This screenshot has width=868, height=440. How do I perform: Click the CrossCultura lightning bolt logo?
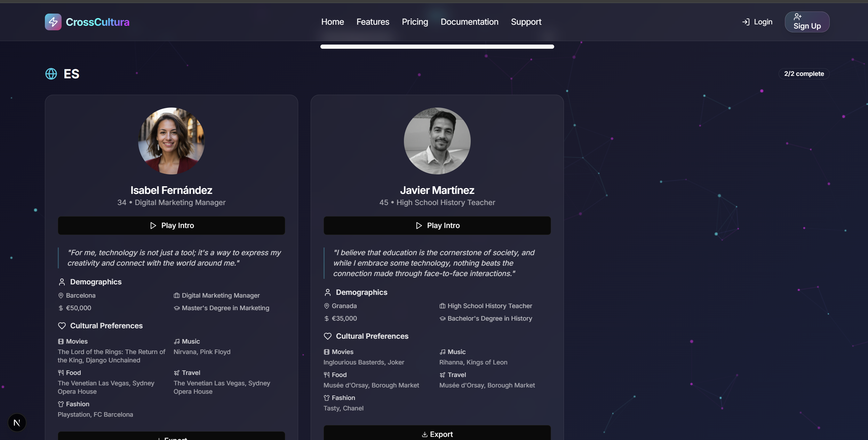53,22
